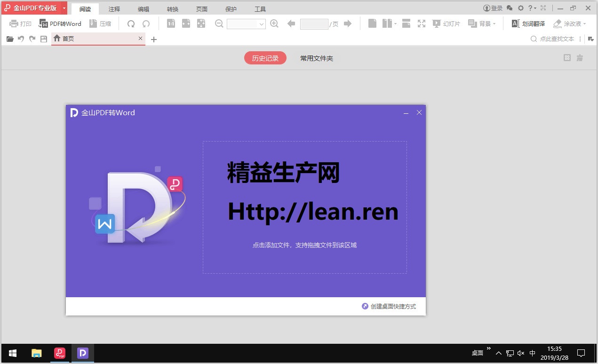Open the notification center icon

581,353
